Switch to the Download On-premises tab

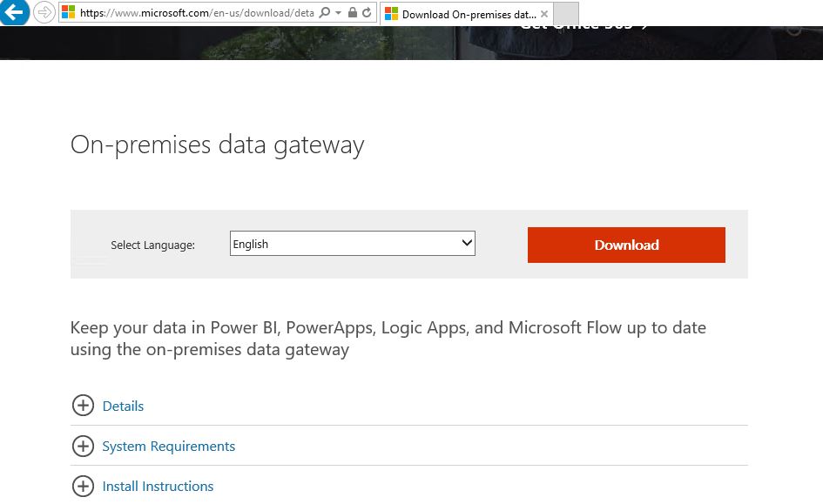pyautogui.click(x=460, y=14)
